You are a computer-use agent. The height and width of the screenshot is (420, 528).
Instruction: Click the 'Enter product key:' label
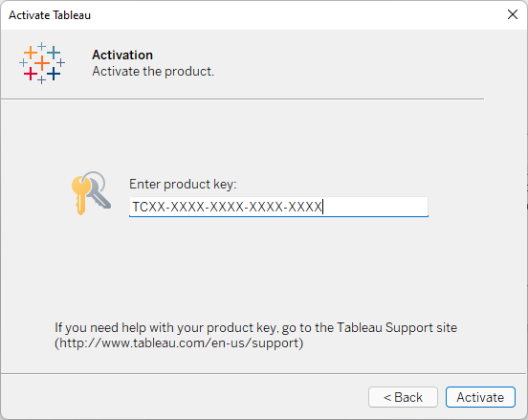[x=184, y=185]
